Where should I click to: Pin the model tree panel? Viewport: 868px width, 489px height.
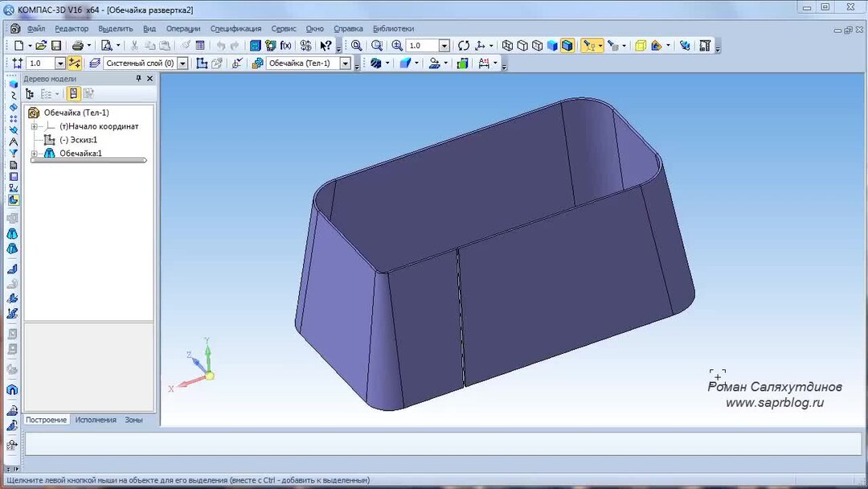[138, 79]
